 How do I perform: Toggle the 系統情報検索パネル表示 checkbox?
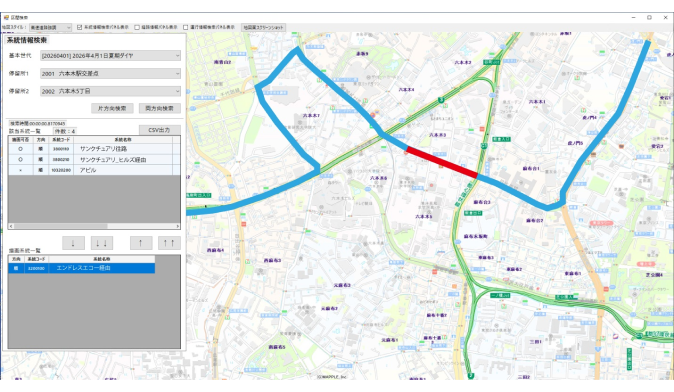pyautogui.click(x=80, y=27)
